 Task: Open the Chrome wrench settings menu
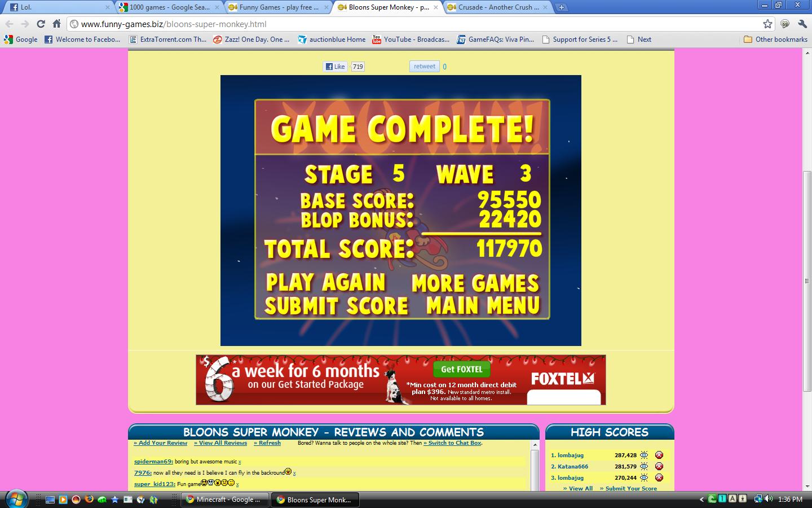pos(802,24)
